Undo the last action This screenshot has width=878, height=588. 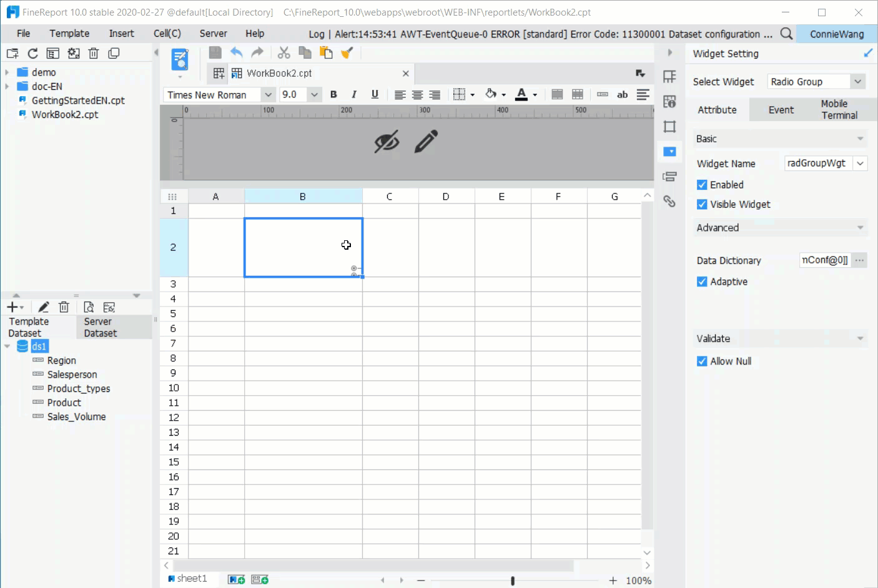click(237, 53)
